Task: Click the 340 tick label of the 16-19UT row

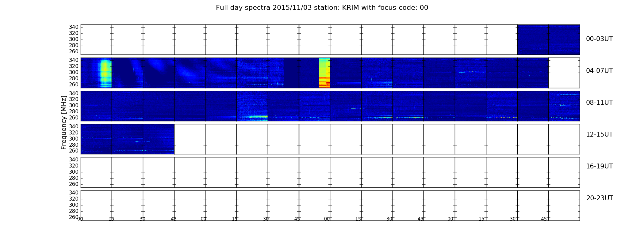Action: click(x=74, y=160)
